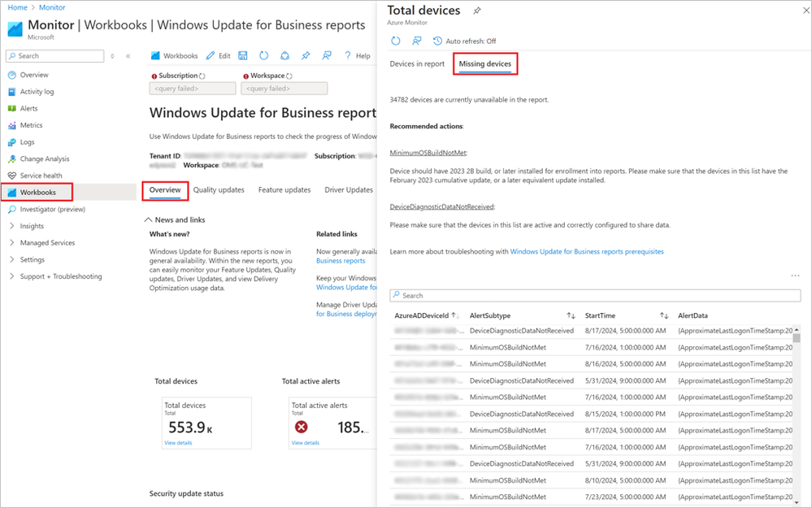This screenshot has width=812, height=508.
Task: Sort by StartTime column arrows
Action: click(664, 315)
